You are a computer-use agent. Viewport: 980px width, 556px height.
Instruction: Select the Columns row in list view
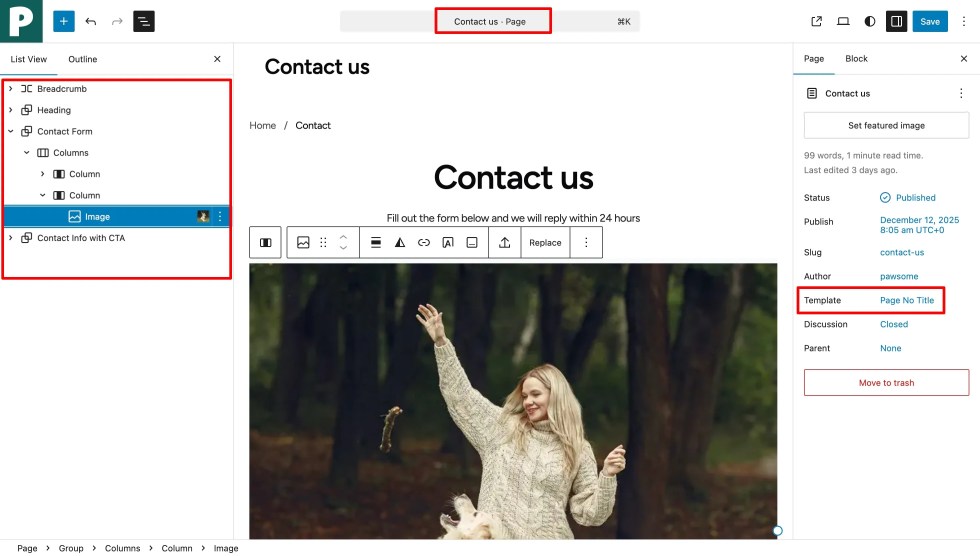(x=117, y=152)
